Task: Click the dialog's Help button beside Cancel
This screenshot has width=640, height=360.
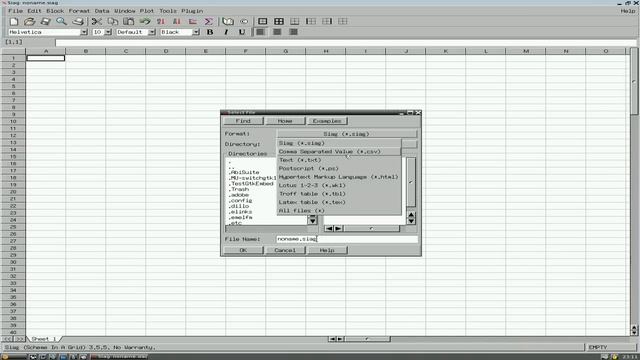Action: [x=327, y=250]
